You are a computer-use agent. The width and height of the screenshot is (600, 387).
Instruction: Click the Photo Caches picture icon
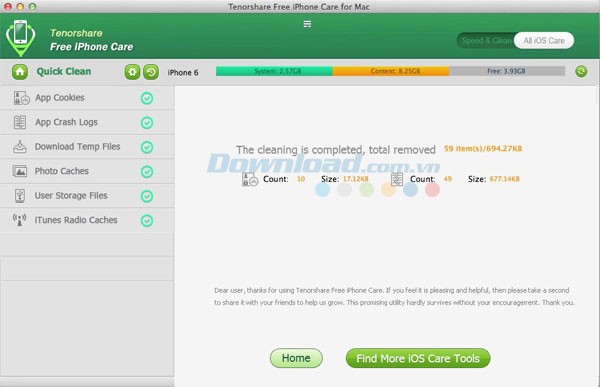20,171
